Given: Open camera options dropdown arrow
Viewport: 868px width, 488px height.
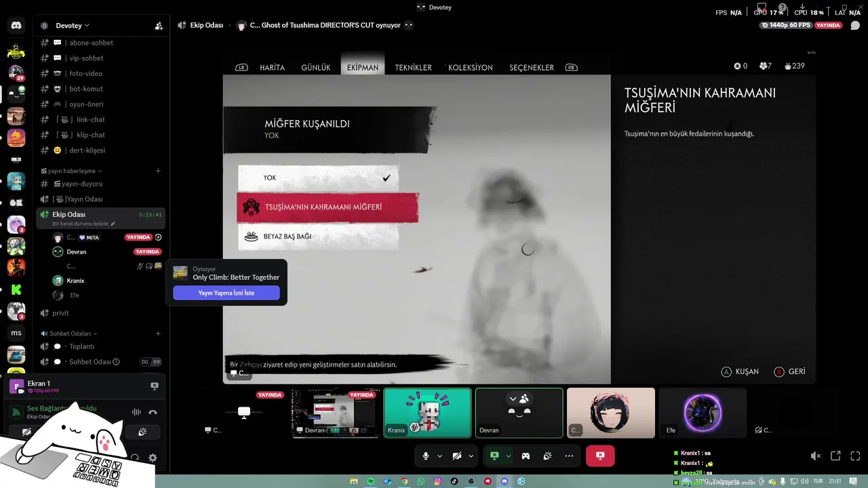Looking at the screenshot, I should (x=471, y=456).
